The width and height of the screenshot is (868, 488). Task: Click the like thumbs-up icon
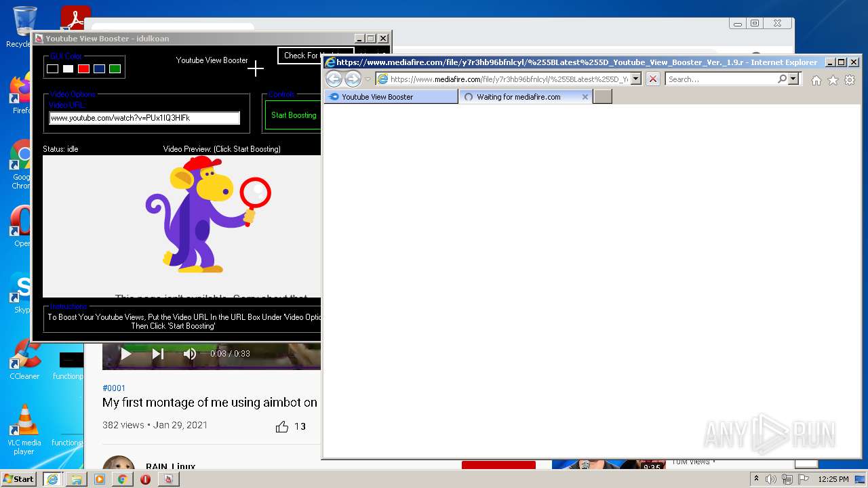coord(282,426)
